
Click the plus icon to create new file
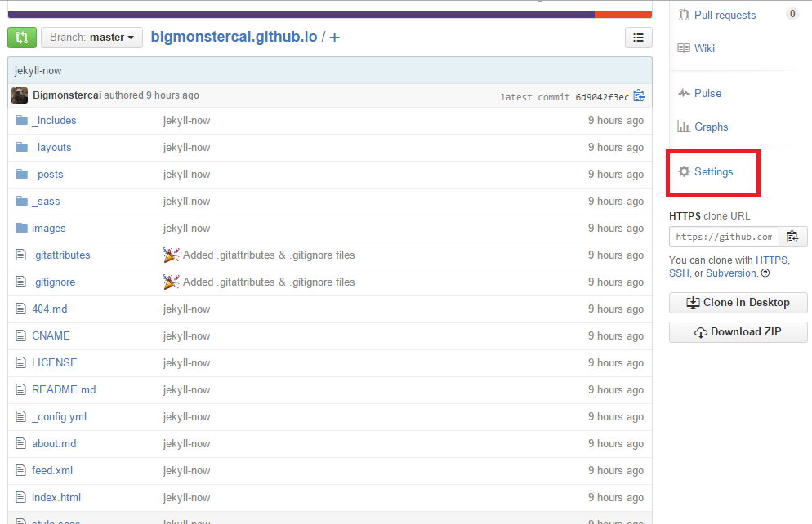[334, 38]
